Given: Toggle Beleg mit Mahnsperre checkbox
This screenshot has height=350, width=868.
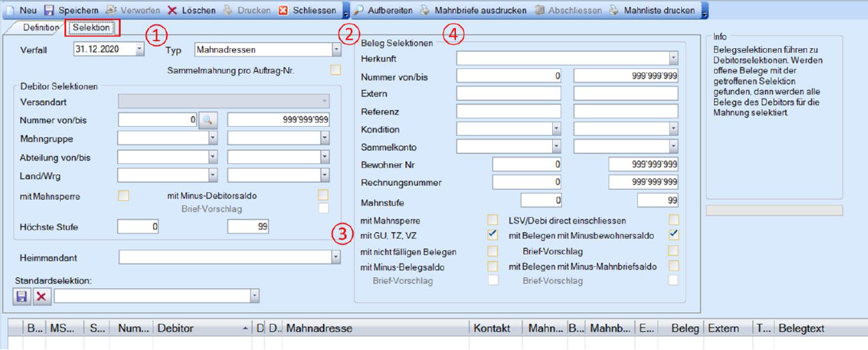Looking at the screenshot, I should pos(493,220).
